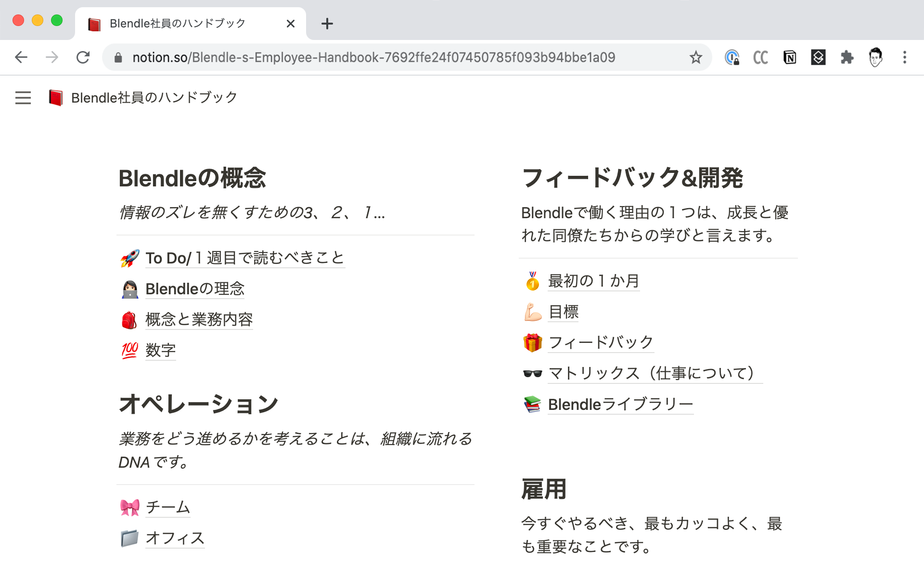Bookmark this page with the star icon

695,58
